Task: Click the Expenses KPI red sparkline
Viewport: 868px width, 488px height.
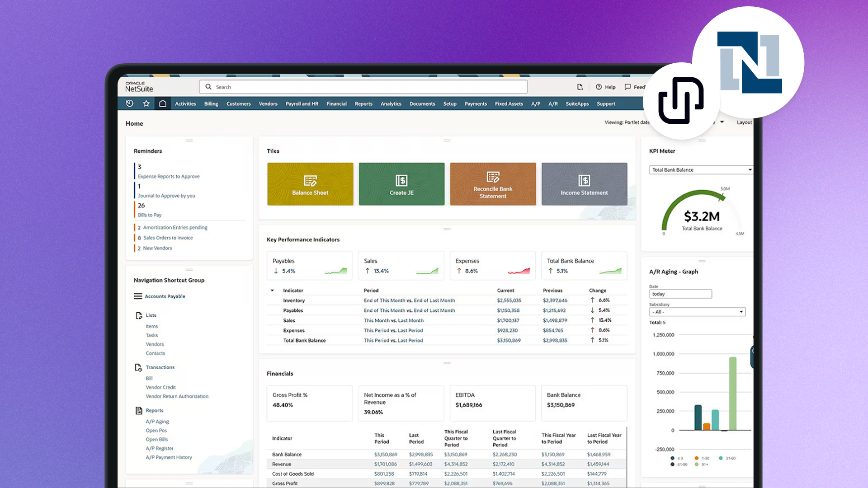Action: 519,271
